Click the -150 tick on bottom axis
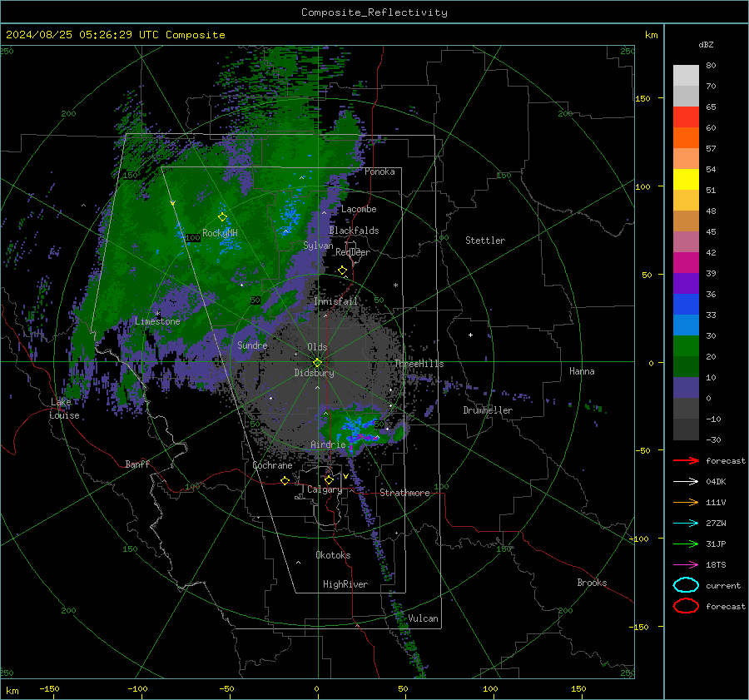 point(49,688)
